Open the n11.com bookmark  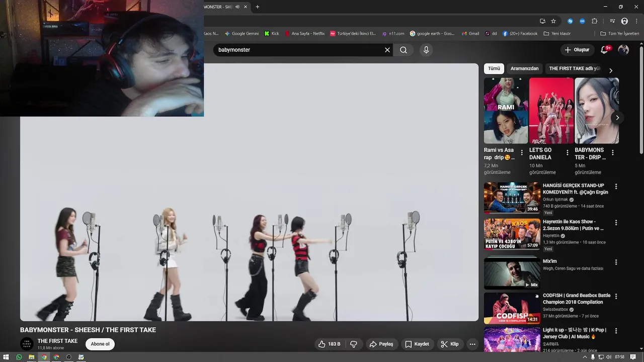click(393, 34)
